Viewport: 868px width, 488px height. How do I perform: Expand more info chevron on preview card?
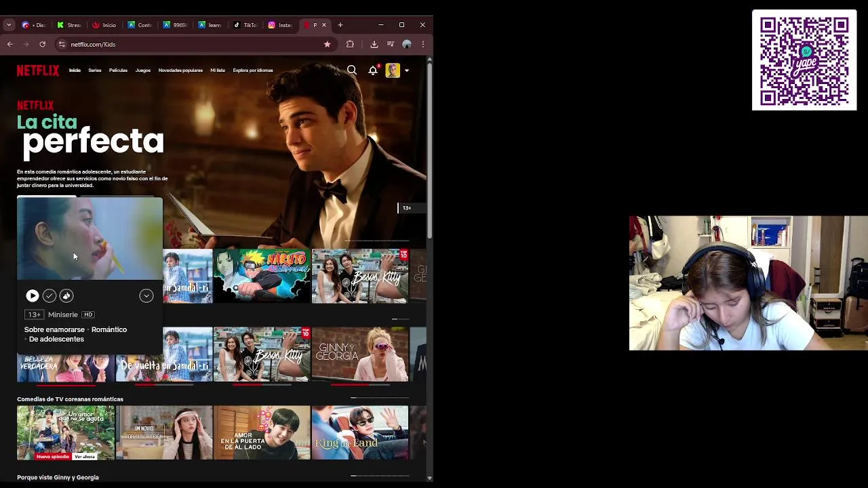click(146, 296)
